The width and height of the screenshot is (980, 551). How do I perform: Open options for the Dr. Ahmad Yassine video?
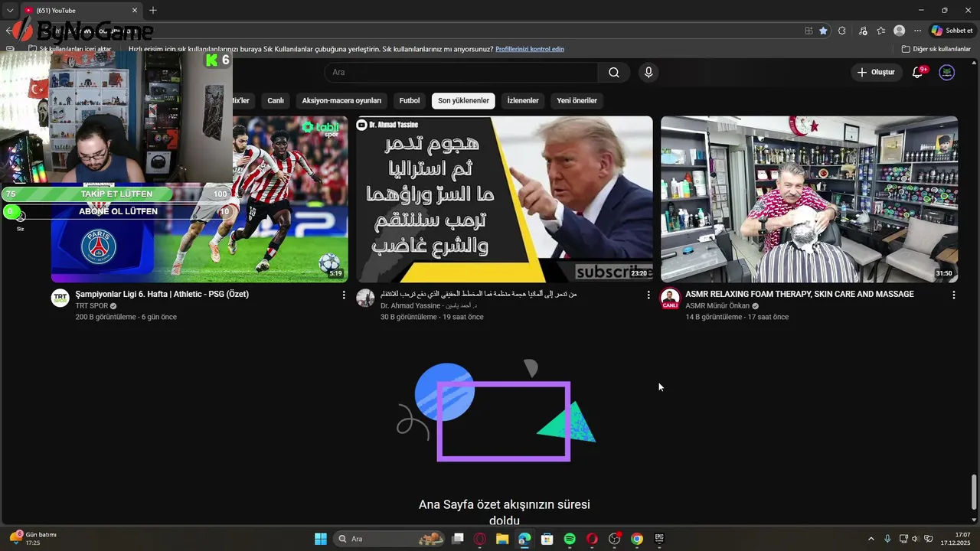(x=648, y=295)
